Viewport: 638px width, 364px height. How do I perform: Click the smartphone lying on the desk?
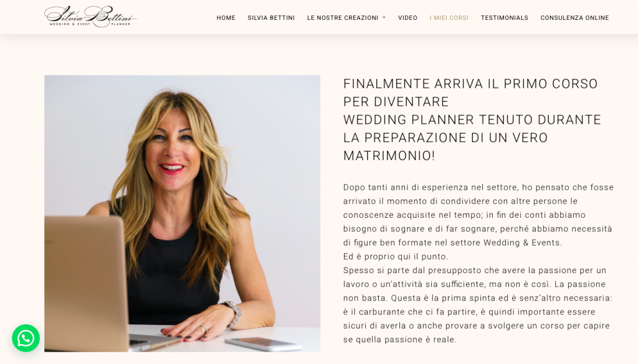(x=264, y=343)
